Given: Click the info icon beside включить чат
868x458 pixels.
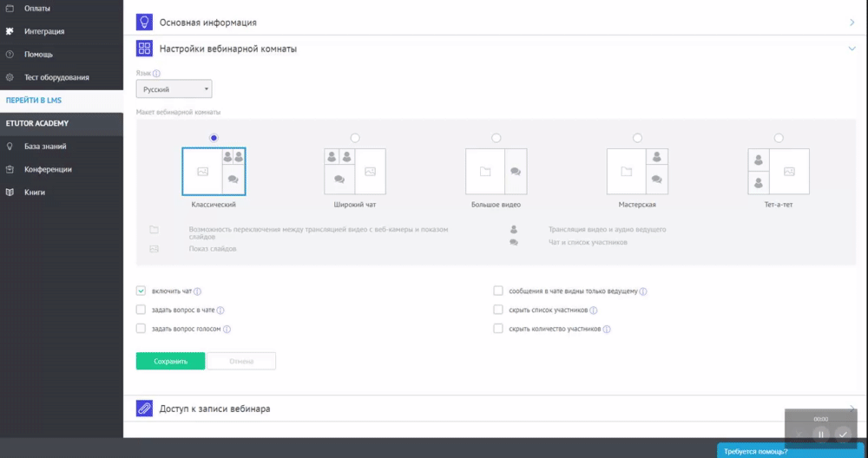Looking at the screenshot, I should point(198,292).
